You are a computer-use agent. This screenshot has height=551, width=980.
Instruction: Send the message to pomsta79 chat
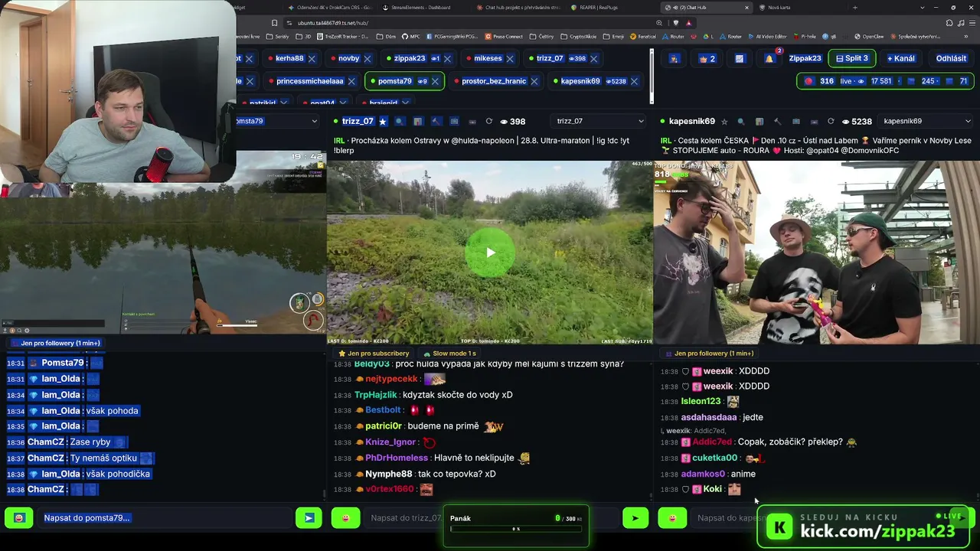(309, 518)
